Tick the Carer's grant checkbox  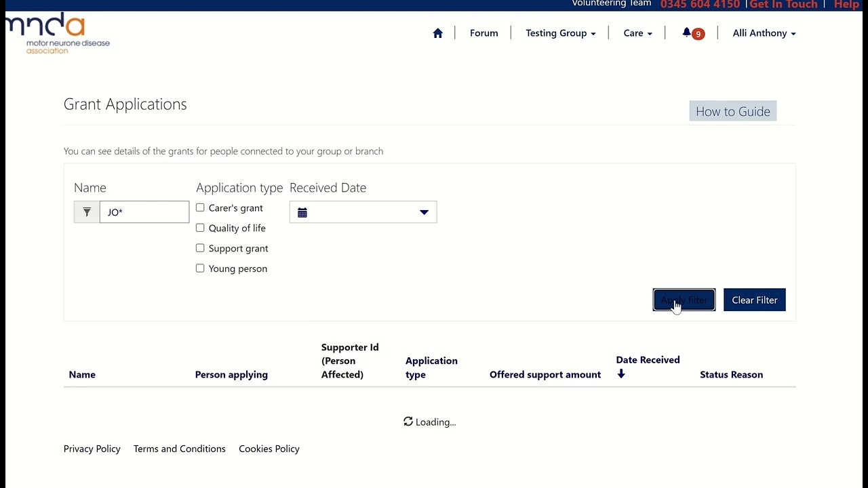200,208
